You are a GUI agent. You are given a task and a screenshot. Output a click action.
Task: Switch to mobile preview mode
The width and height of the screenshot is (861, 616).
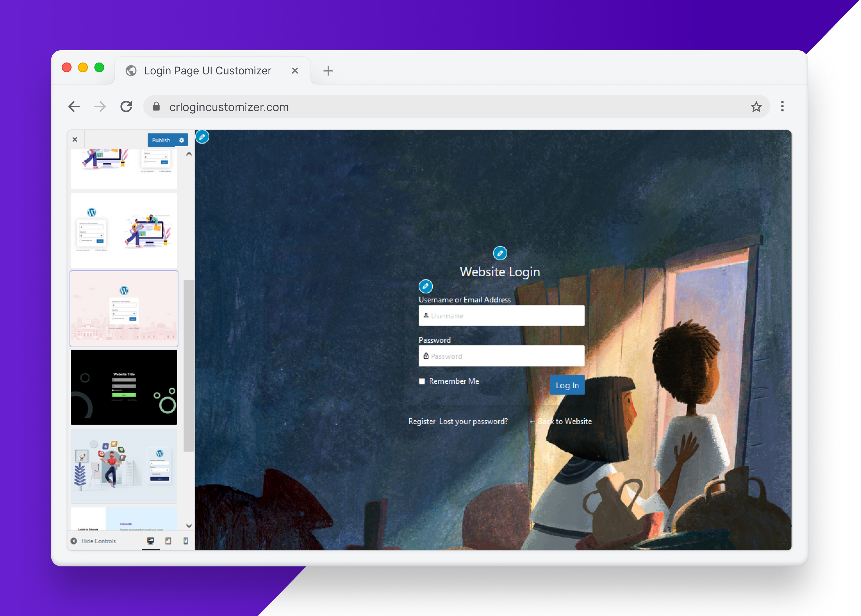click(x=186, y=541)
